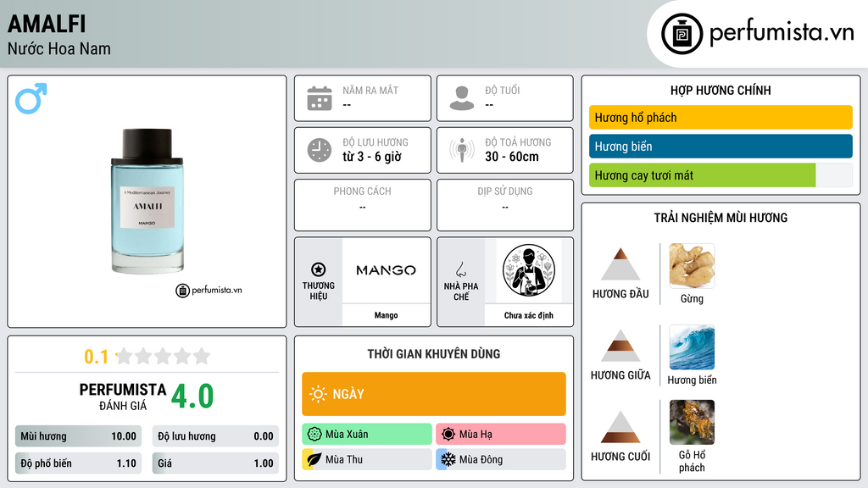Viewport: 868px width, 488px height.
Task: Click the clock icon for Độ lưu hương
Action: click(x=320, y=150)
